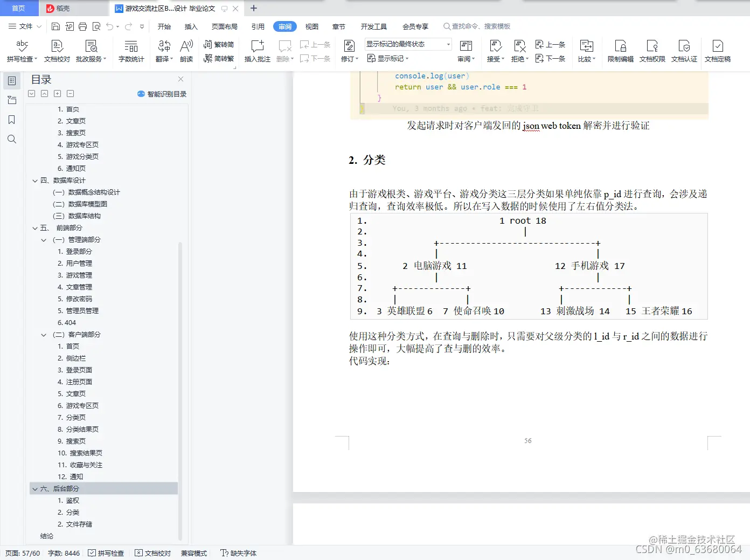Go to next change with 下一条 beside 拒绝
The image size is (750, 560).
[x=551, y=59]
